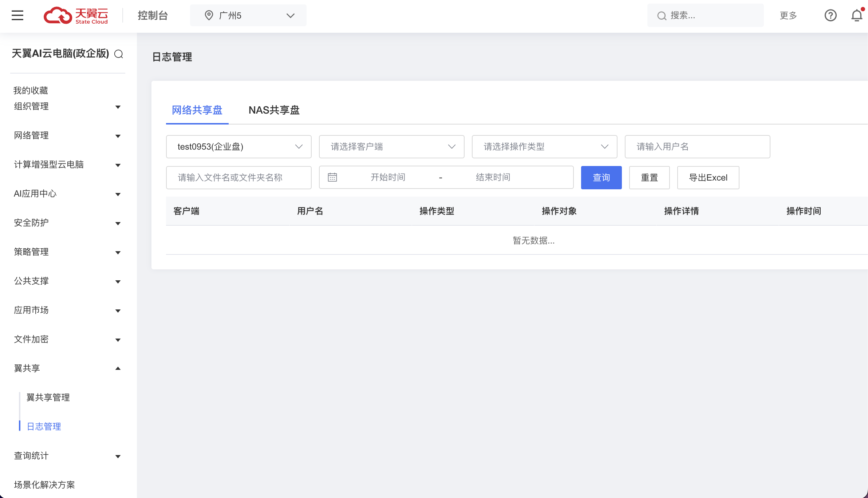Click the State Cloud logo

tap(76, 15)
